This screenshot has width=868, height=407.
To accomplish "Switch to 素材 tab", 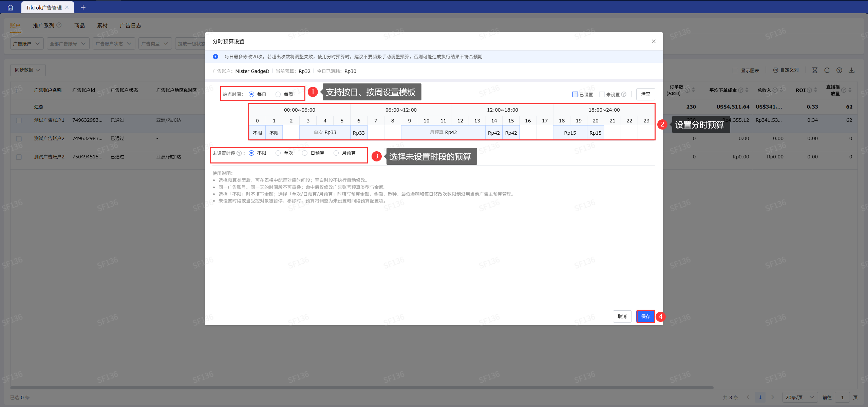I will tap(102, 25).
